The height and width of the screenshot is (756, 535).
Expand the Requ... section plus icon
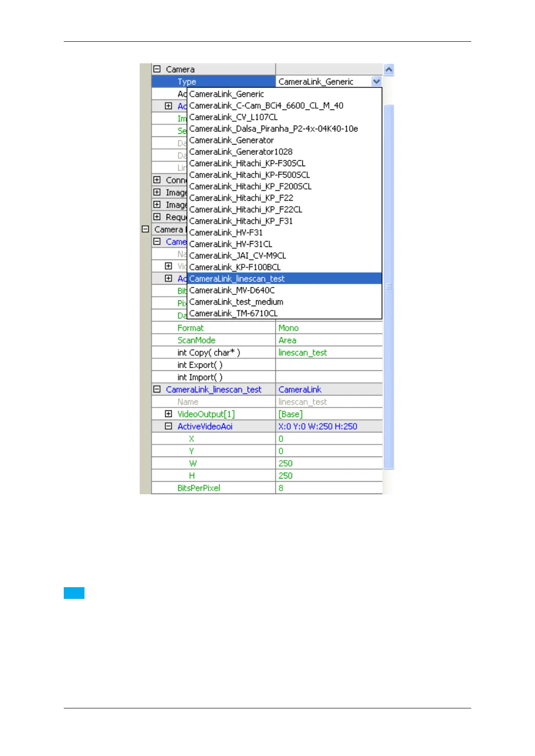(157, 217)
